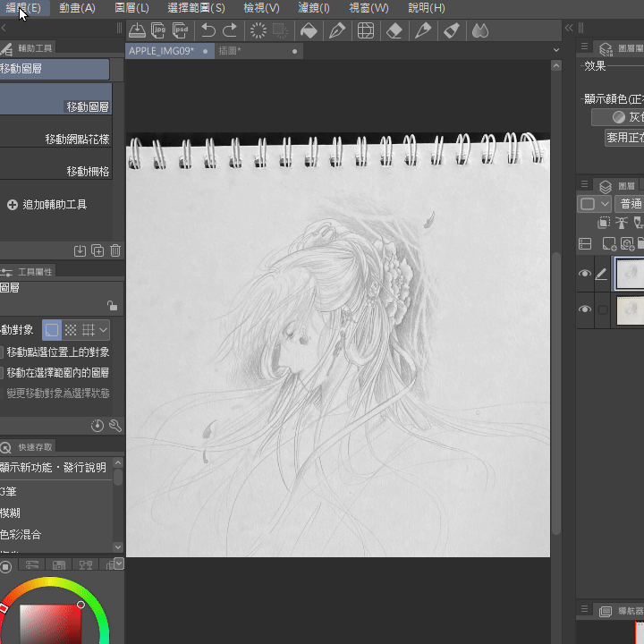Toggle visibility eye of the bottom layer
The width and height of the screenshot is (644, 644).
[585, 309]
